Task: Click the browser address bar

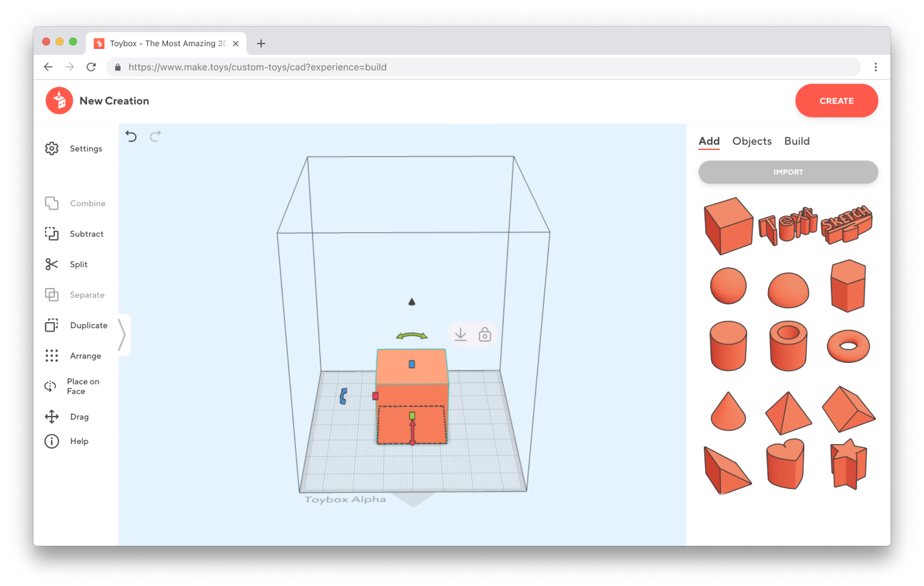Action: click(x=484, y=67)
